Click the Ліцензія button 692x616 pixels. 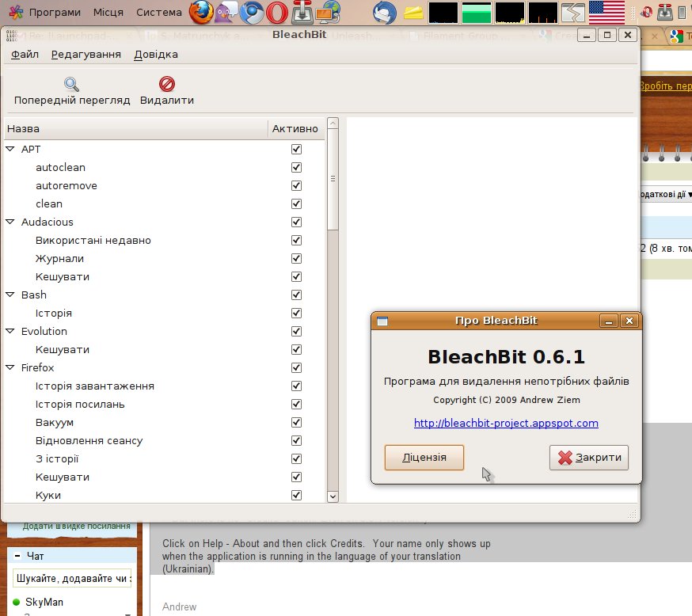pos(424,458)
